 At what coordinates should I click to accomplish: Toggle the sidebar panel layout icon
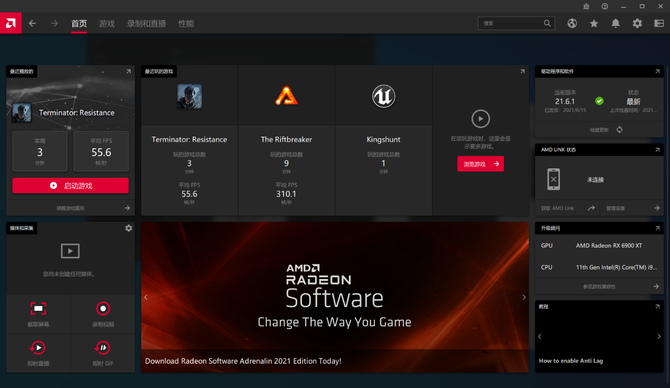pos(659,23)
